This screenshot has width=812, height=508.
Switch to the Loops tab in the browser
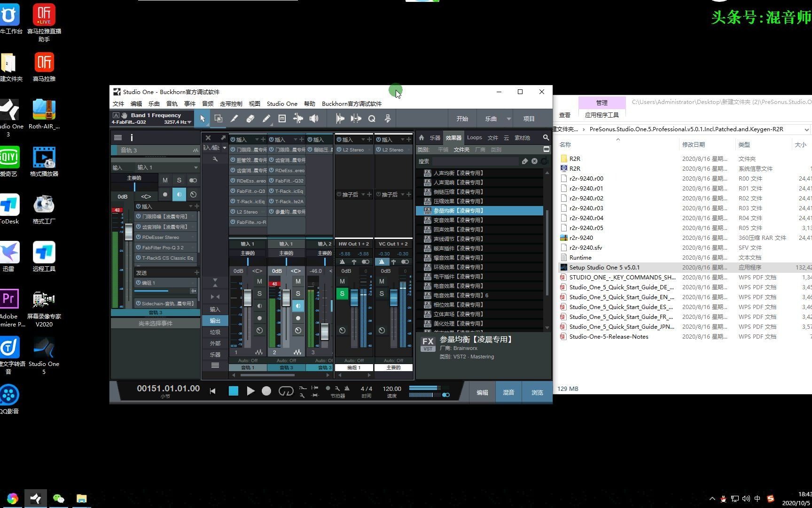click(474, 137)
